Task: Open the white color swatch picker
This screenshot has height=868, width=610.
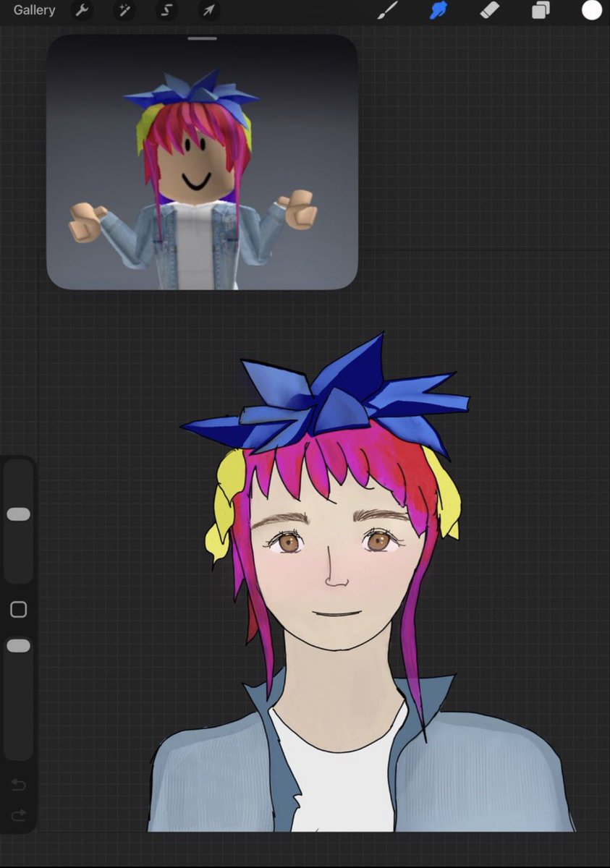Action: pyautogui.click(x=592, y=10)
